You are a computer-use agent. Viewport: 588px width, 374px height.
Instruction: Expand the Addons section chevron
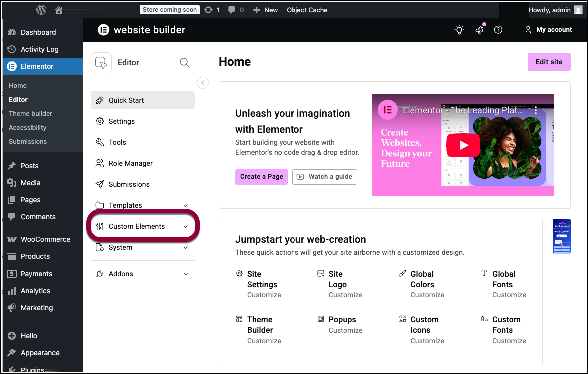click(186, 274)
